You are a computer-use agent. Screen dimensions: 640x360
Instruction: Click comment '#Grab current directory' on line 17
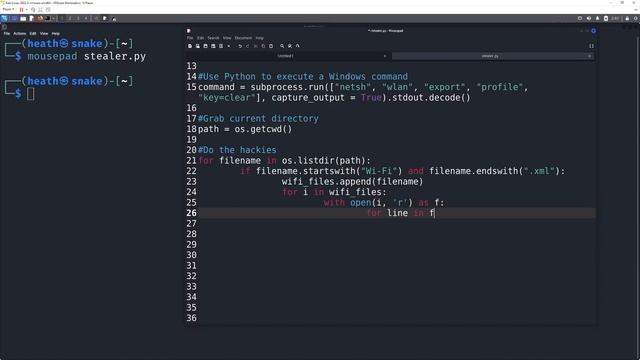258,119
